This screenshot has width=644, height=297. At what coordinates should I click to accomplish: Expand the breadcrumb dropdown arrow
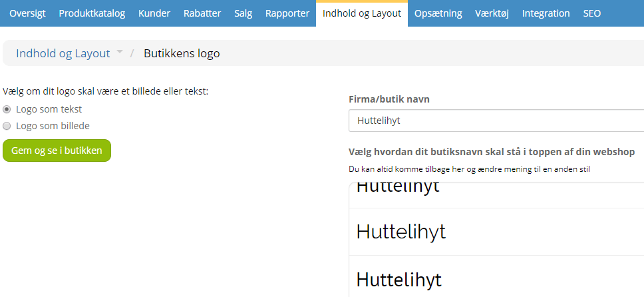[120, 52]
